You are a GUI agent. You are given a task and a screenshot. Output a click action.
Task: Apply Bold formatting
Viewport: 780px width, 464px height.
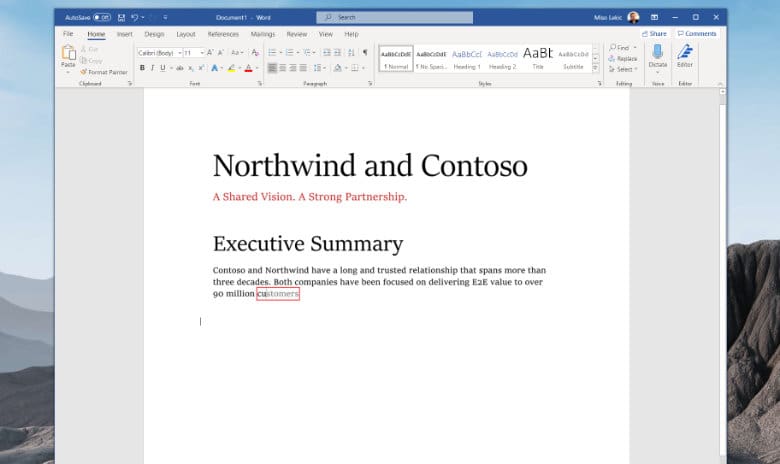click(142, 68)
